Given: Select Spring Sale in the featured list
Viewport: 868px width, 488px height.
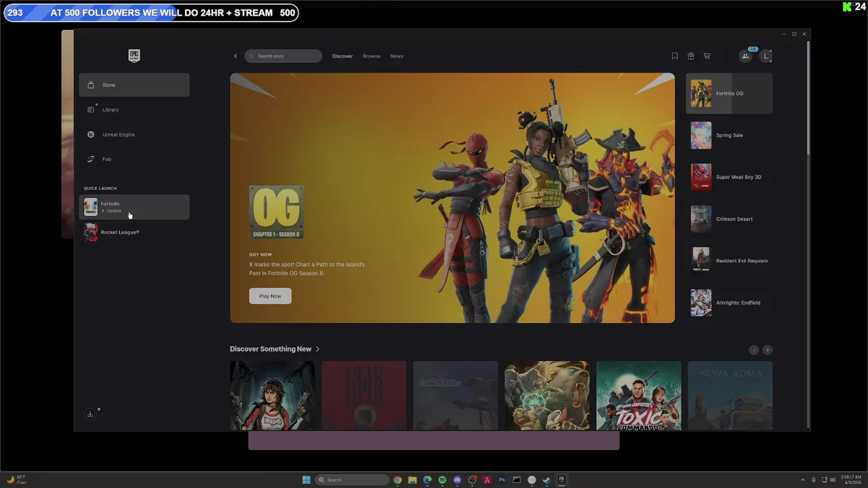Looking at the screenshot, I should pos(729,136).
